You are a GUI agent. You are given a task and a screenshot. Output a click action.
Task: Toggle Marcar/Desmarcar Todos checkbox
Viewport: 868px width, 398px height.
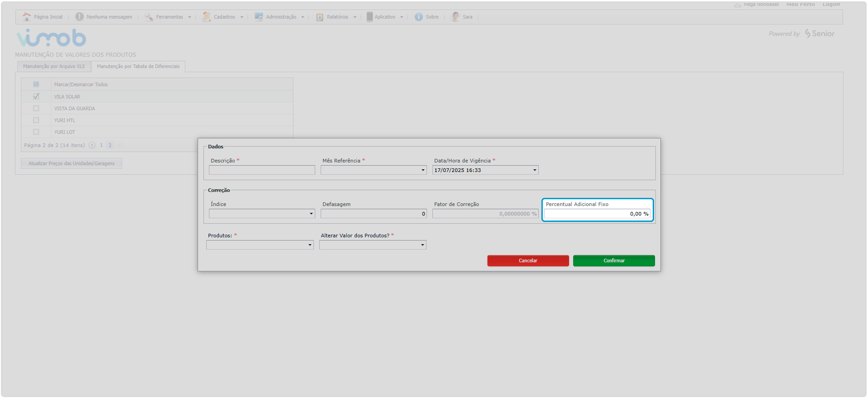click(x=36, y=84)
